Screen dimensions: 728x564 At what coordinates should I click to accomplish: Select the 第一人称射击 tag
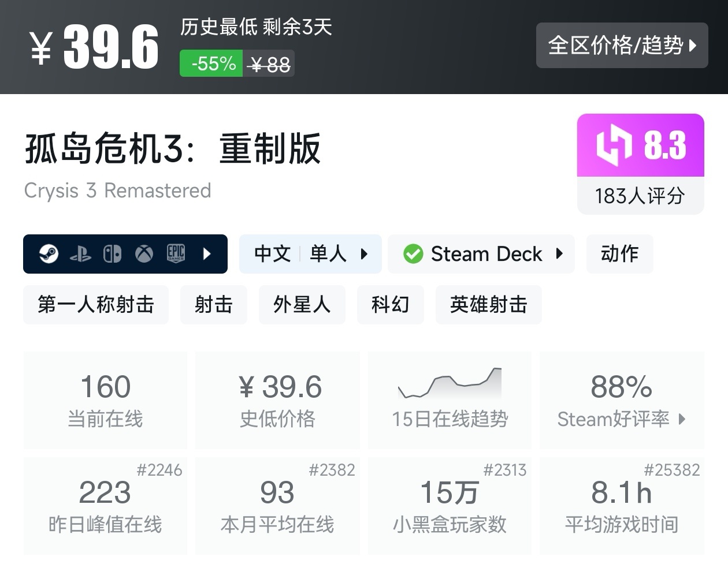tap(96, 304)
